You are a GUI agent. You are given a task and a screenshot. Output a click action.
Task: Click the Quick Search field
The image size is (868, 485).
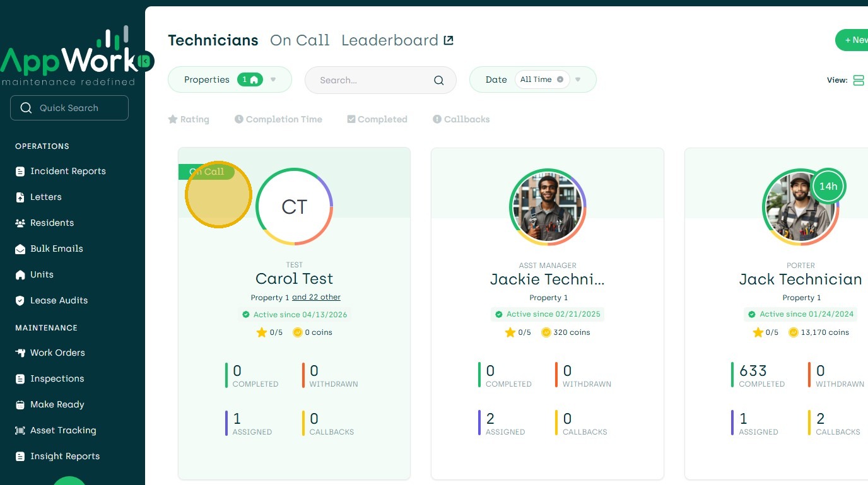(69, 108)
